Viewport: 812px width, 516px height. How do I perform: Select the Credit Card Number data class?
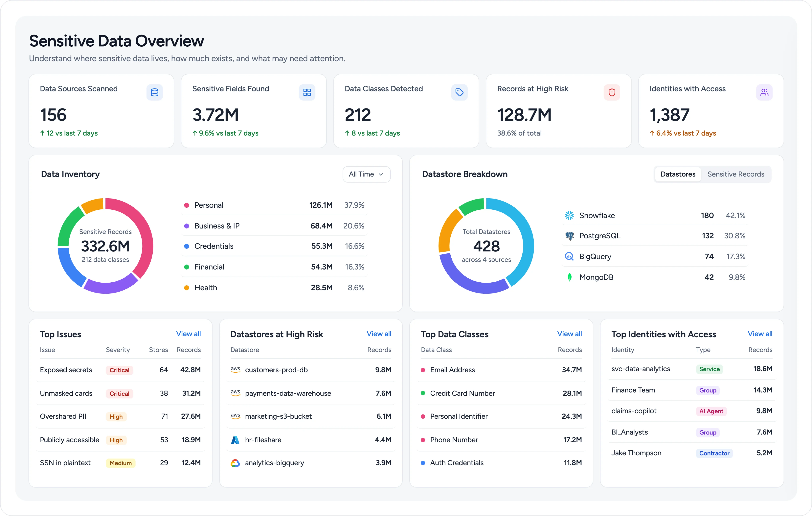[x=462, y=393]
